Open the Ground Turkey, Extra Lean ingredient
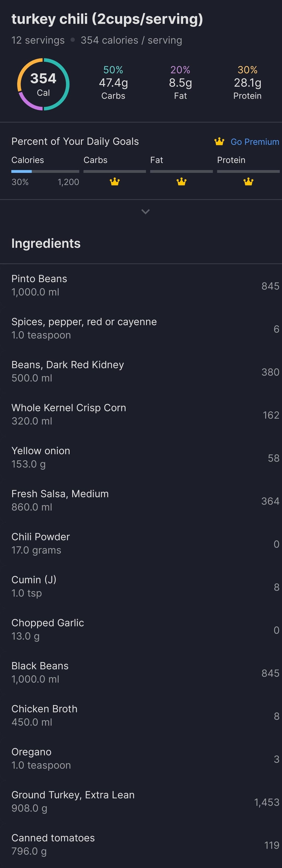 pos(141,802)
